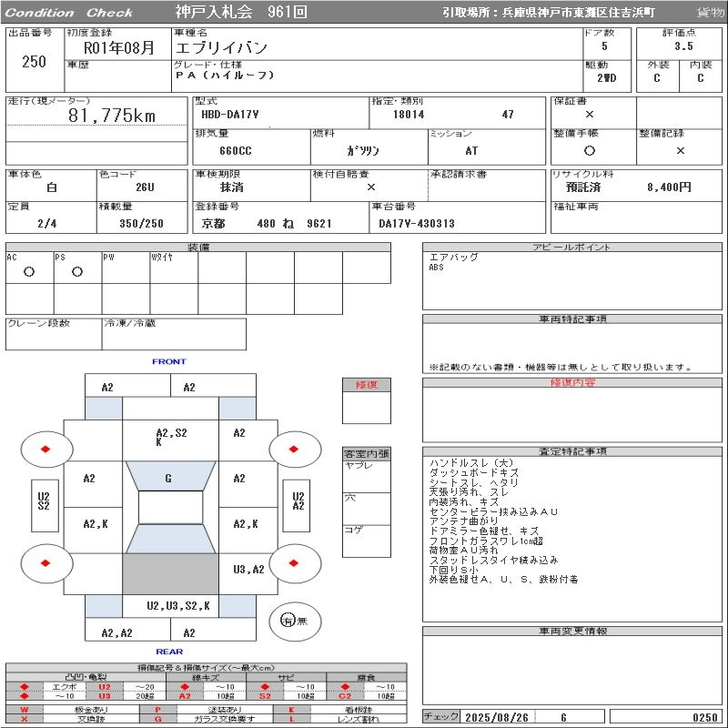Click the red U3 legend swatch
This screenshot has width=728, height=728.
[104, 696]
